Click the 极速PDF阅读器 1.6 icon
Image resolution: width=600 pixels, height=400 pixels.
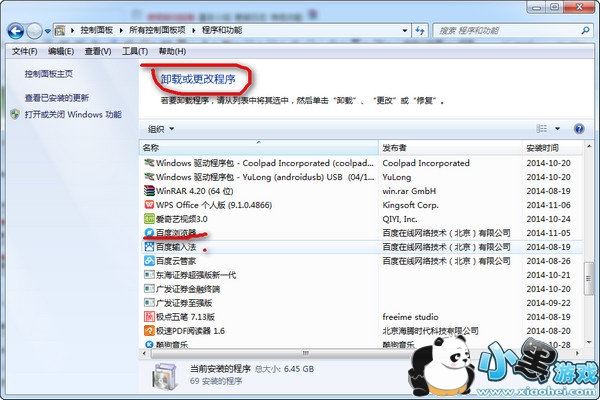(x=149, y=331)
